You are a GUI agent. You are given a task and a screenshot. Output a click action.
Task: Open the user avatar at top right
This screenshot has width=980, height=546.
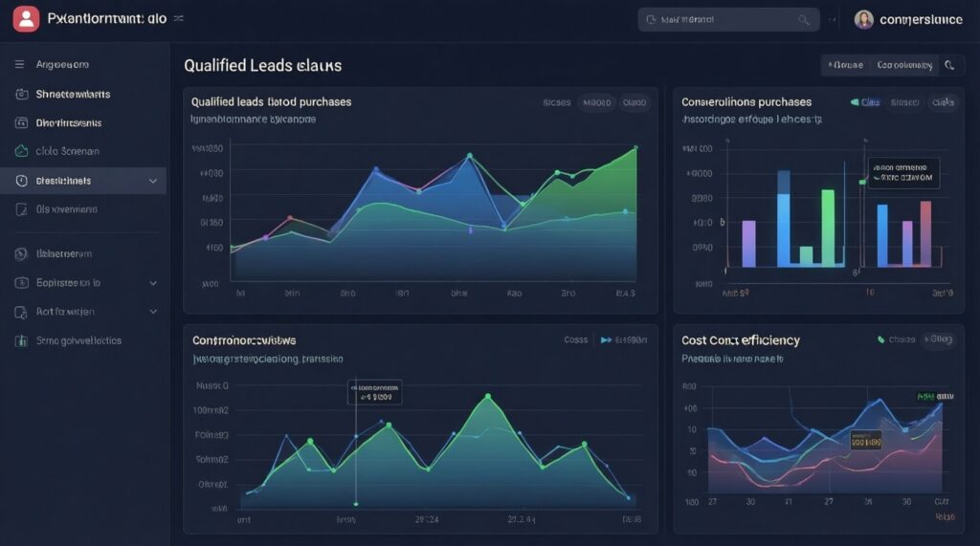point(864,19)
